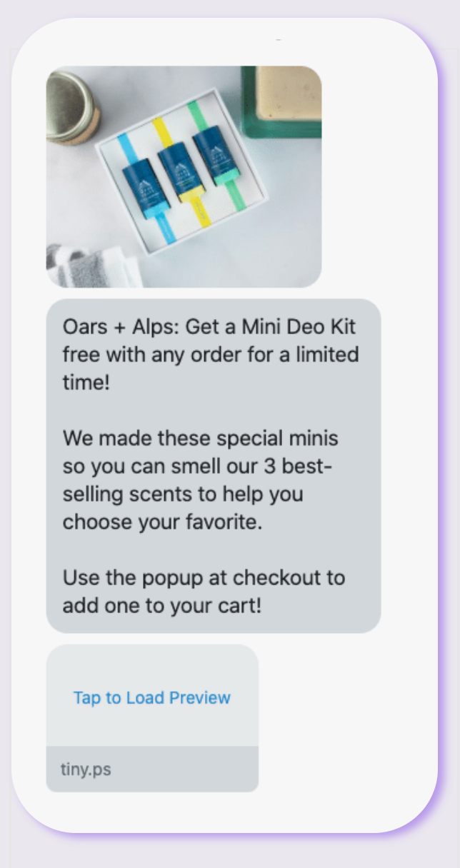Screen dimensions: 460x868
Task: Click the 'We made these special minis' line
Action: 201,436
